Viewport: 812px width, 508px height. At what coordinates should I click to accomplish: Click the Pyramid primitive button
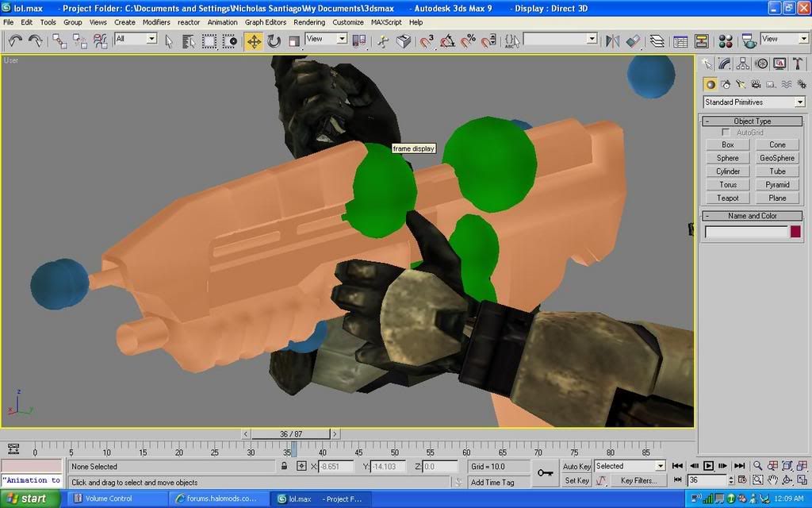[x=777, y=184]
